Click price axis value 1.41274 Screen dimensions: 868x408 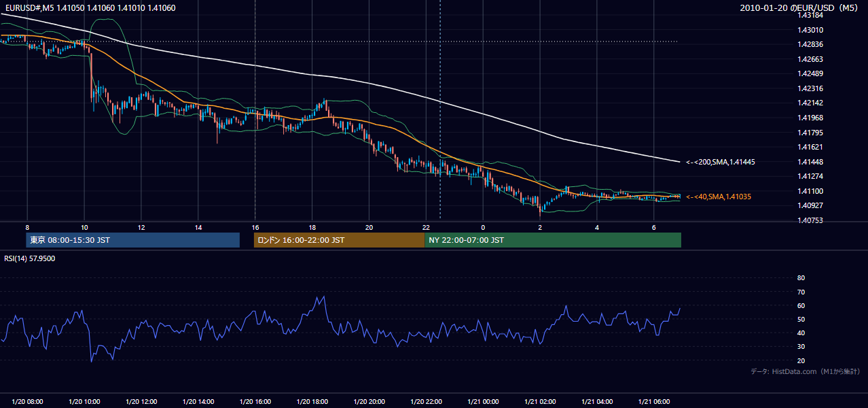[810, 176]
